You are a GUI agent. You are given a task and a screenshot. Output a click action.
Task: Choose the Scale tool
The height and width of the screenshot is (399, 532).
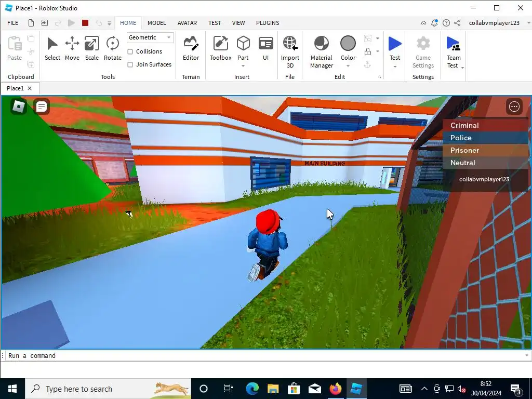click(x=91, y=48)
